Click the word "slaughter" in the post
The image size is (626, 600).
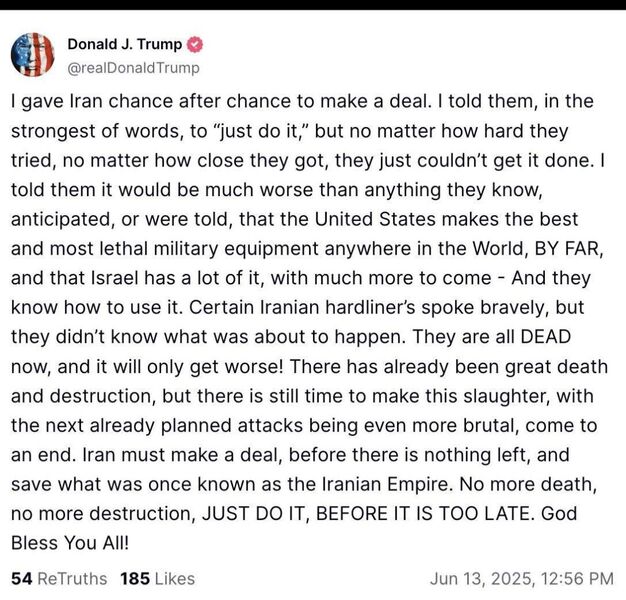tap(507, 396)
